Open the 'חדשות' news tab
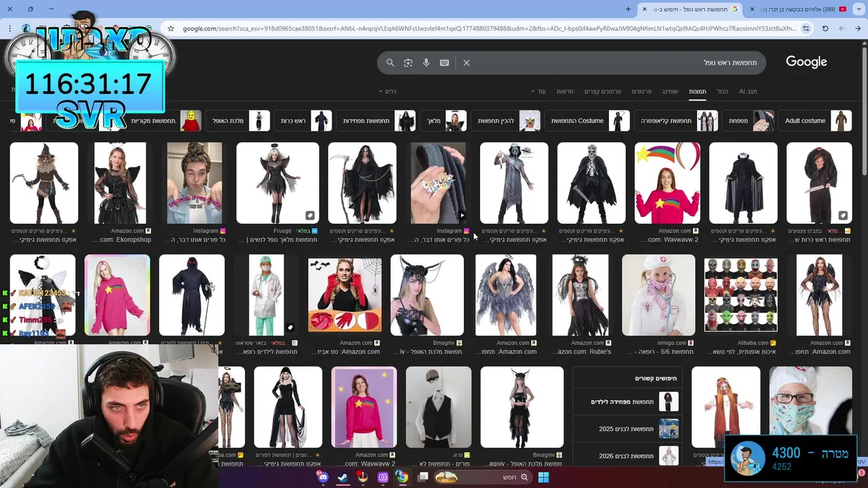The image size is (868, 488). [x=565, y=91]
